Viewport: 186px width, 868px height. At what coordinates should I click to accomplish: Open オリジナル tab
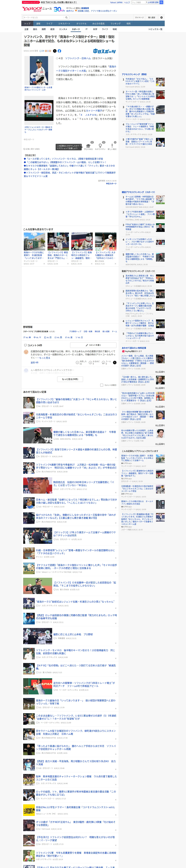tap(81, 24)
